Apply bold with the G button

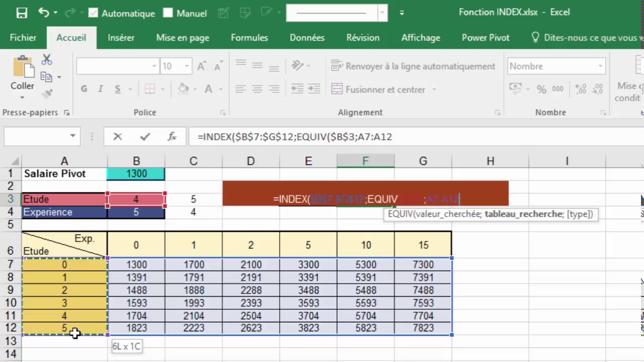[x=84, y=89]
